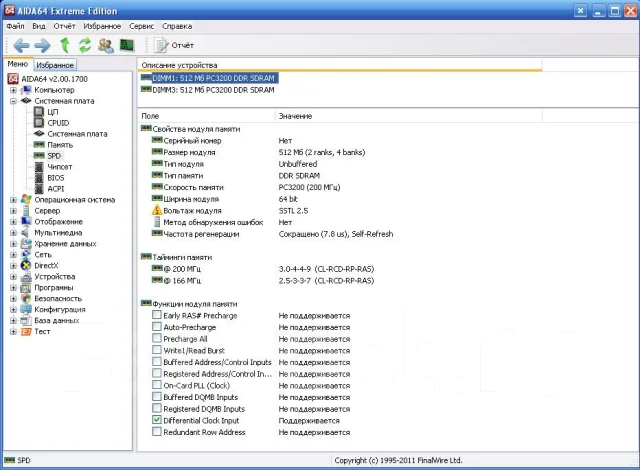The height and width of the screenshot is (470, 640).
Task: Toggle Buffered DQMB Inputs checkbox
Action: 157,397
